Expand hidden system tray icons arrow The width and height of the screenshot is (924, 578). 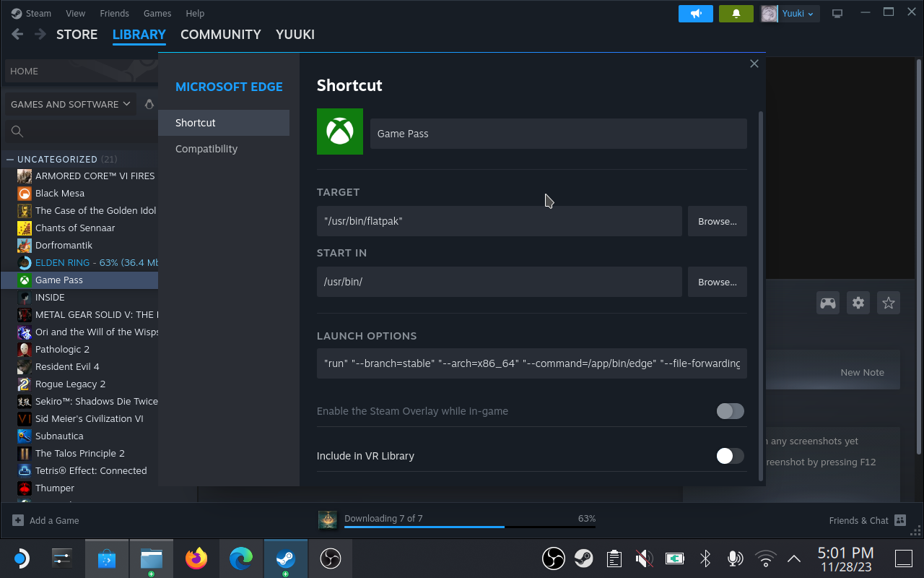794,558
